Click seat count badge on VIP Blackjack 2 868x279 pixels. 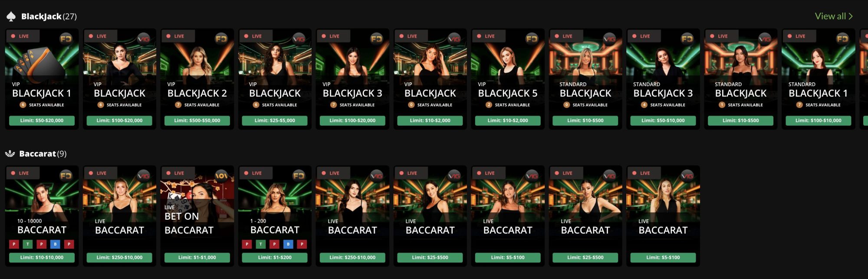(x=178, y=105)
